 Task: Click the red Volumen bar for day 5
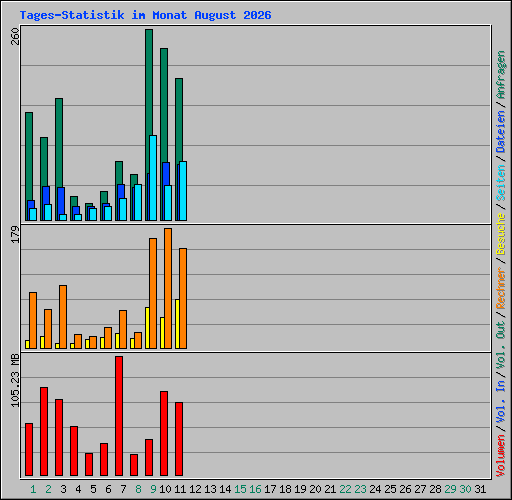[x=89, y=464]
